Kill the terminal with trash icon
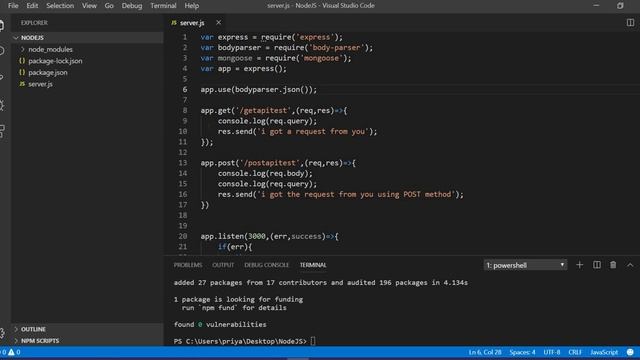Viewport: 640px width, 360px height. point(613,265)
